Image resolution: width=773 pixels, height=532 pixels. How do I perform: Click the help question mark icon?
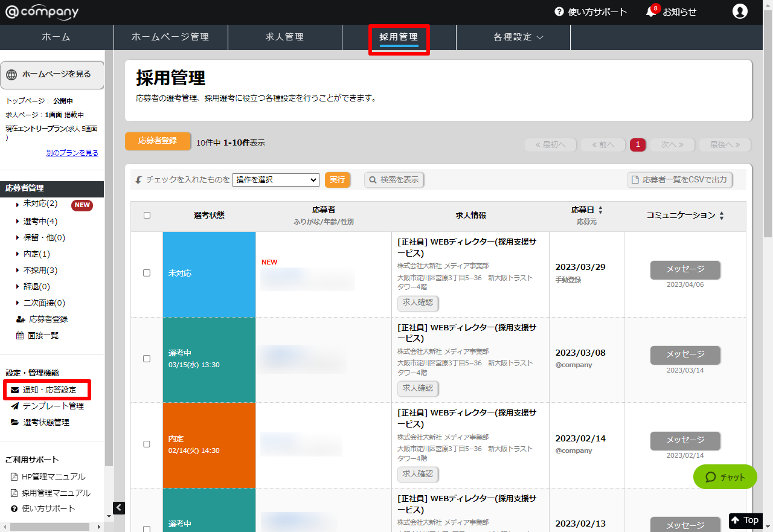(x=559, y=12)
